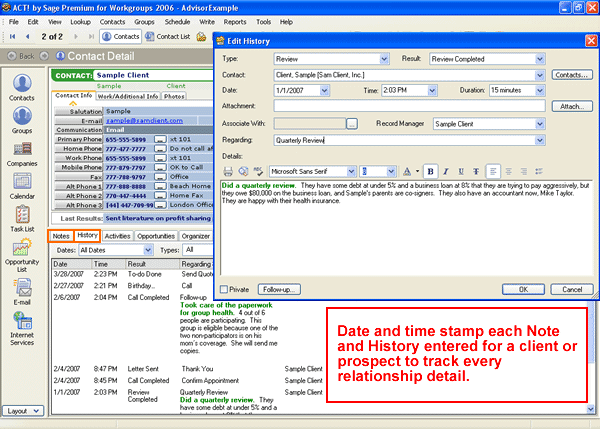Click the Contacts... button

click(x=572, y=75)
